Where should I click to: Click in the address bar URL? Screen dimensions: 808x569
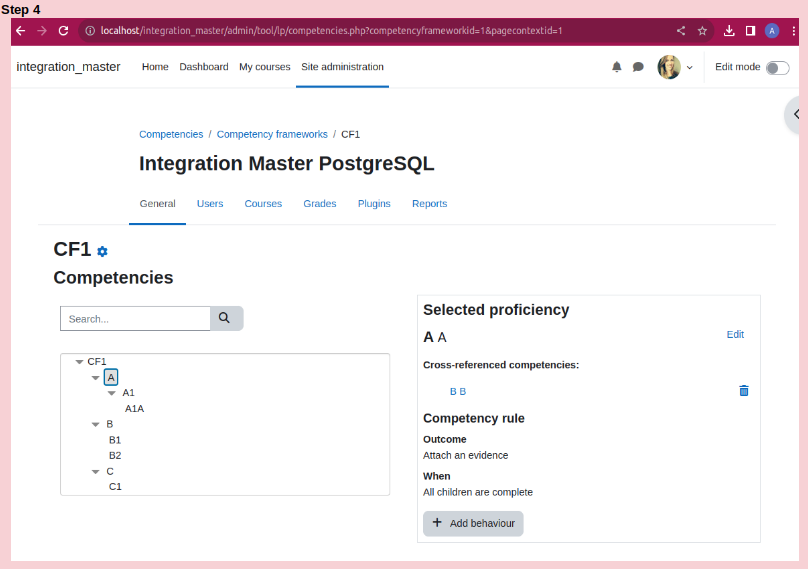[331, 31]
